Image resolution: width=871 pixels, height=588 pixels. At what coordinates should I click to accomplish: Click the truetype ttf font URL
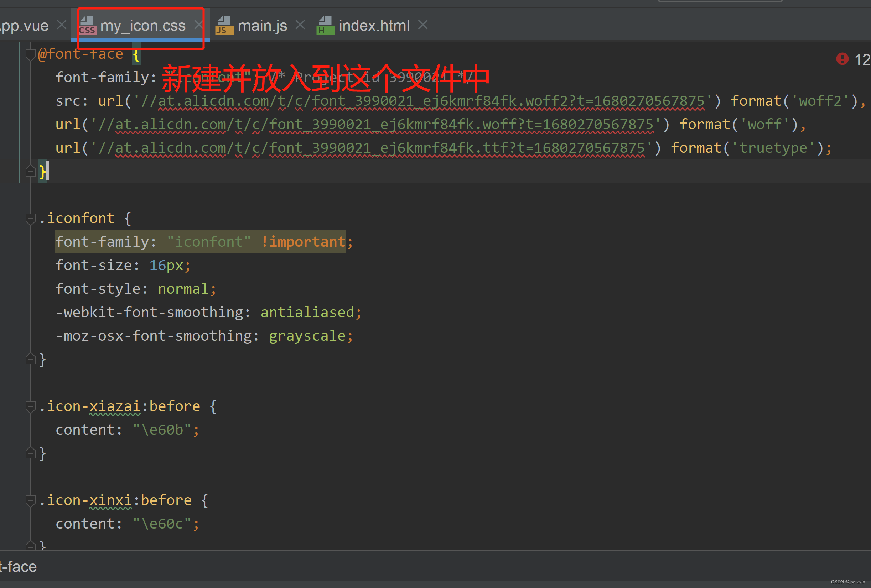(371, 148)
